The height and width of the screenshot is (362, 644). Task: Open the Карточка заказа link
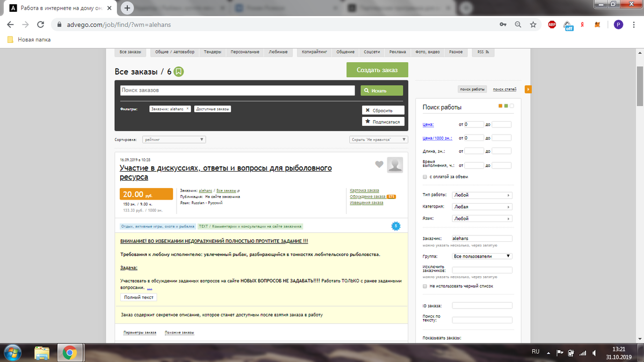(x=364, y=190)
